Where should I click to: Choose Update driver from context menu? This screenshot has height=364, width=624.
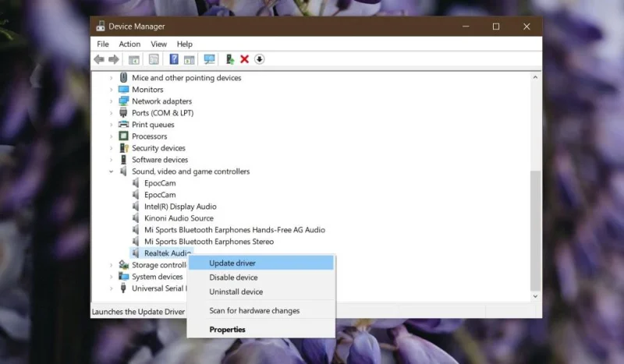click(261, 263)
